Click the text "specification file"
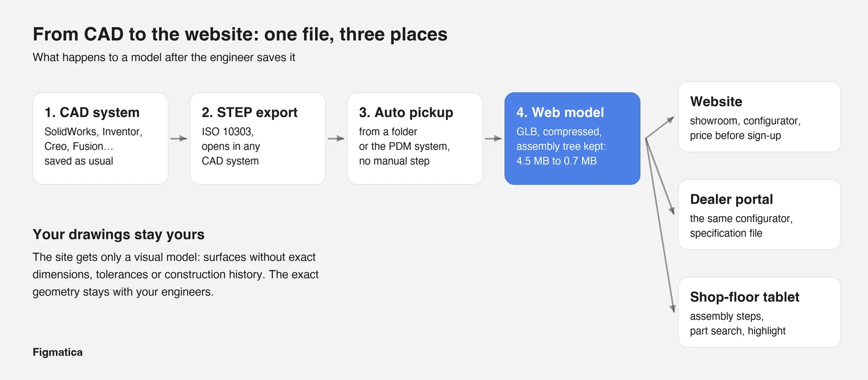 click(726, 233)
